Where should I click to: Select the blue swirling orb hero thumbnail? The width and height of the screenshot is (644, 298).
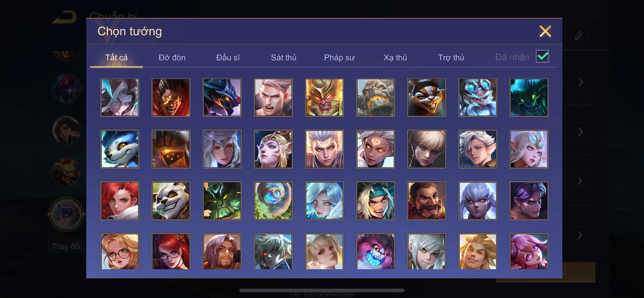click(x=273, y=201)
